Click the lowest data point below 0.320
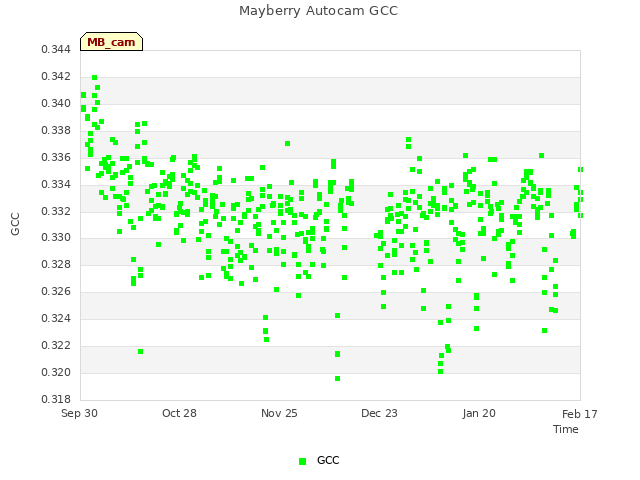 [x=338, y=379]
